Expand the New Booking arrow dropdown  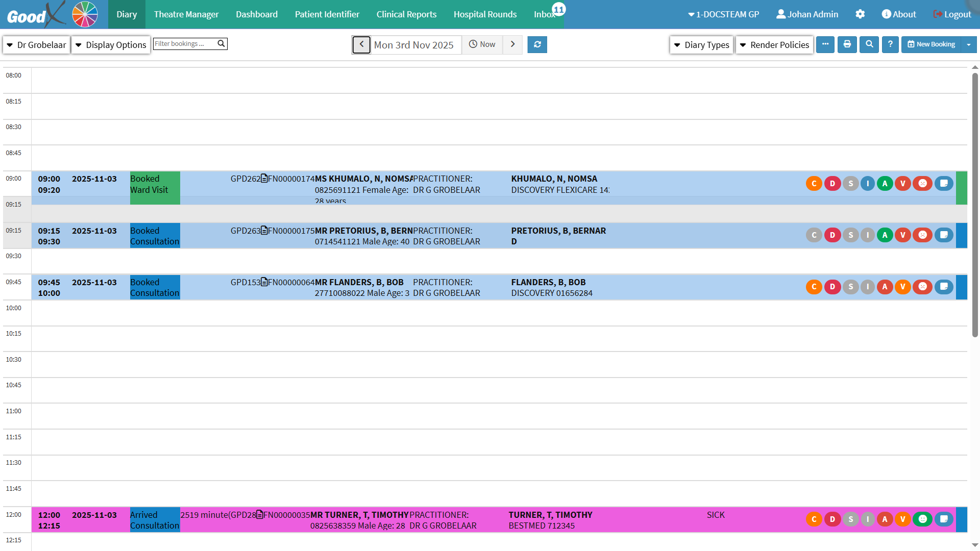[x=969, y=44]
